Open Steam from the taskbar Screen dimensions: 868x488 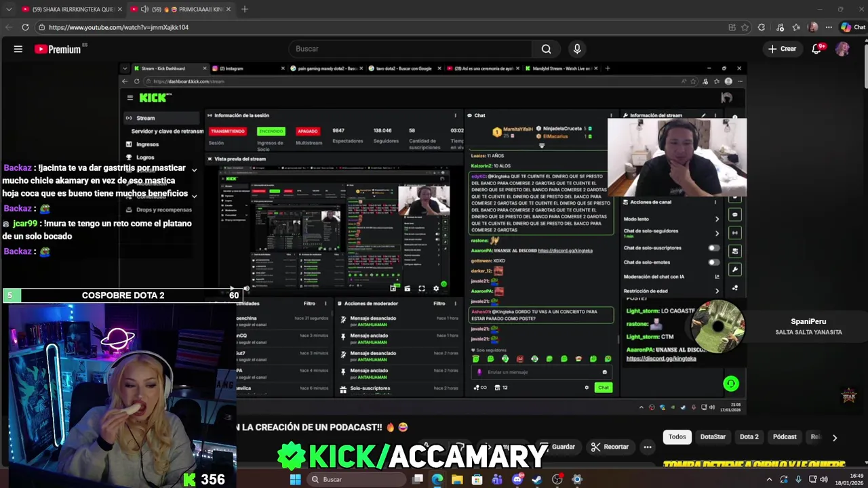(x=537, y=479)
